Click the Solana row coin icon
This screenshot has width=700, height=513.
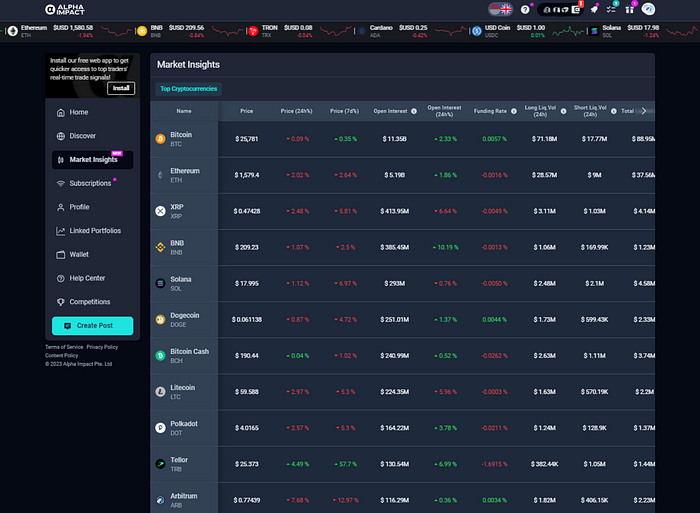[160, 284]
